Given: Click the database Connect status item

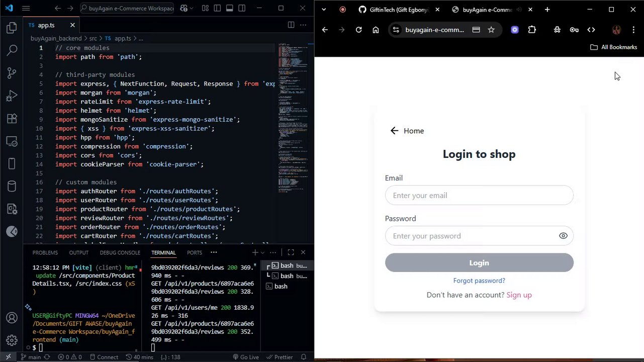Looking at the screenshot, I should tap(104, 357).
